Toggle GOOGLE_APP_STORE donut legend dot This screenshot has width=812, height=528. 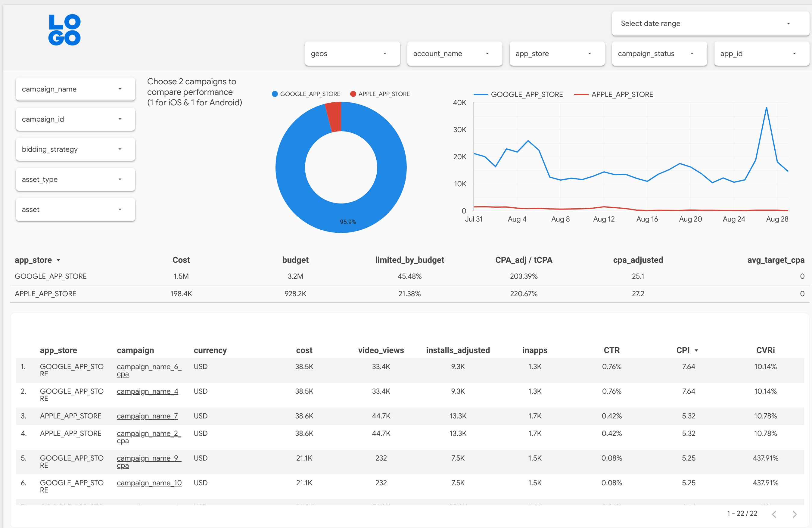click(275, 94)
